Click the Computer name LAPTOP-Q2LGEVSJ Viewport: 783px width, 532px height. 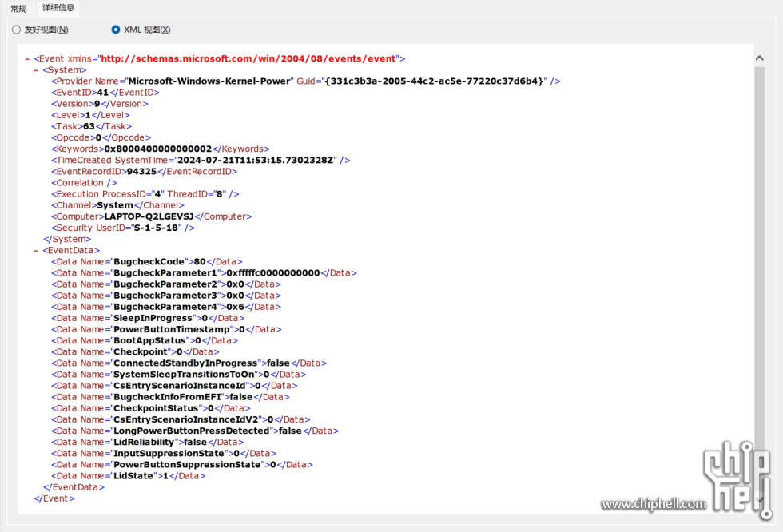click(x=149, y=216)
